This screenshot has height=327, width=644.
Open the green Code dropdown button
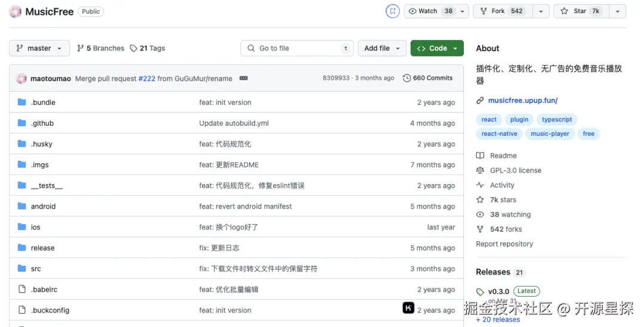pyautogui.click(x=437, y=48)
